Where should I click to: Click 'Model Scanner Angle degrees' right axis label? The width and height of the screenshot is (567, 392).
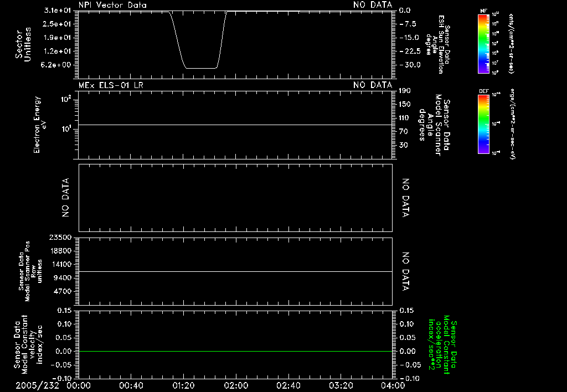[434, 125]
